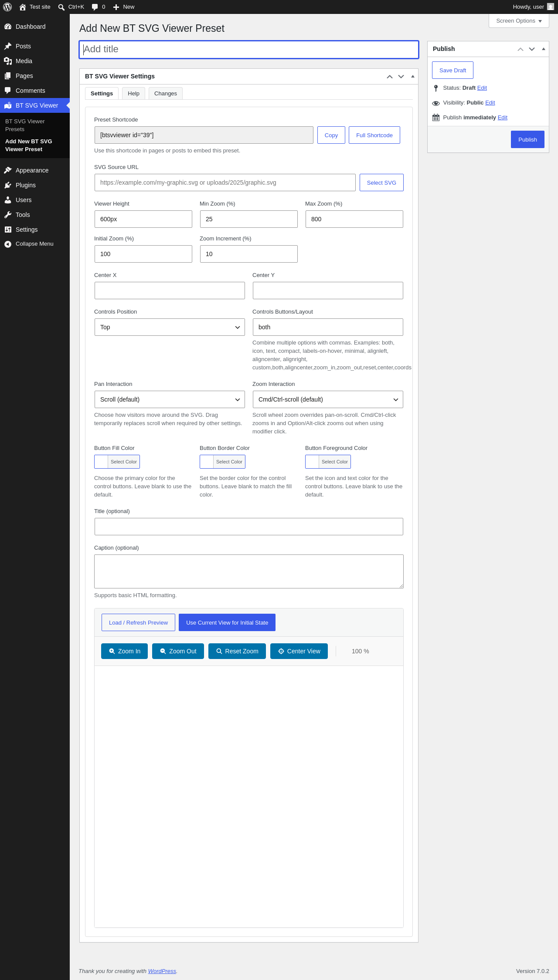Pick the Button Foreground Color

328,462
